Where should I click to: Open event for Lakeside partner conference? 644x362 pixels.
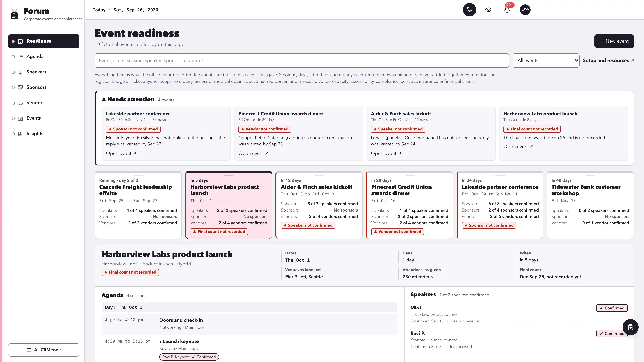(x=121, y=153)
